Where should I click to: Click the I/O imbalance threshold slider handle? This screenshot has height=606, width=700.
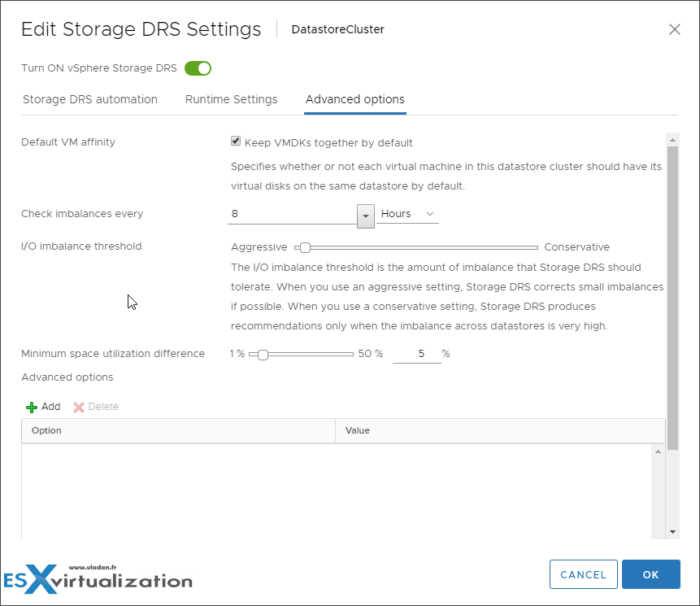coord(304,246)
